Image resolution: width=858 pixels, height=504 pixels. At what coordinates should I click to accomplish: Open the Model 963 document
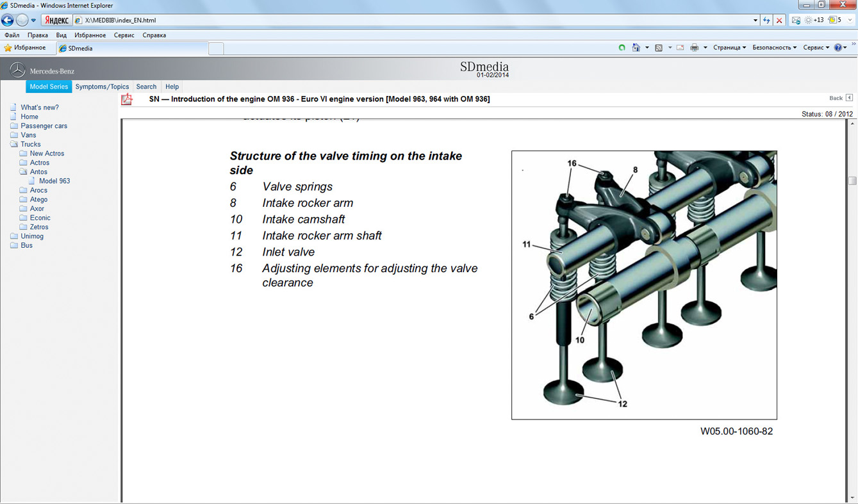[54, 181]
